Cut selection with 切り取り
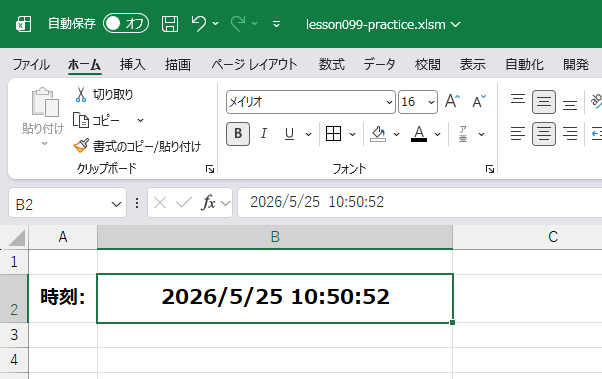 pyautogui.click(x=104, y=94)
